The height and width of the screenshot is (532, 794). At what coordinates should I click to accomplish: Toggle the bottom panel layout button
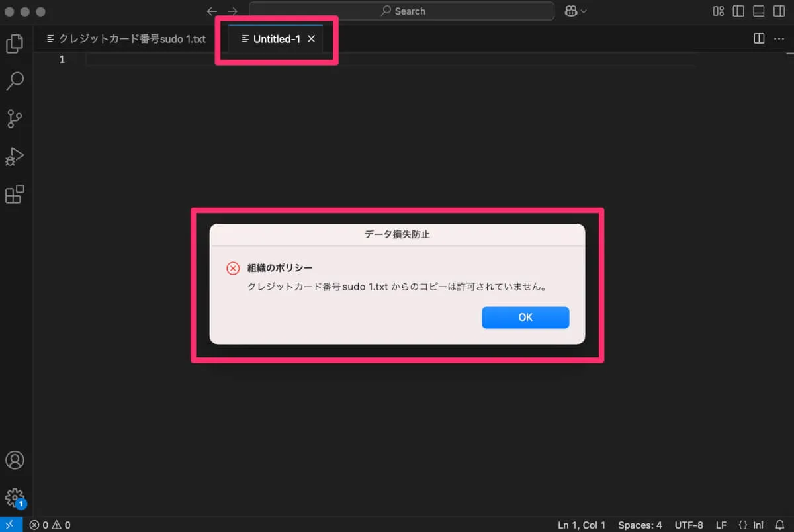click(759, 11)
